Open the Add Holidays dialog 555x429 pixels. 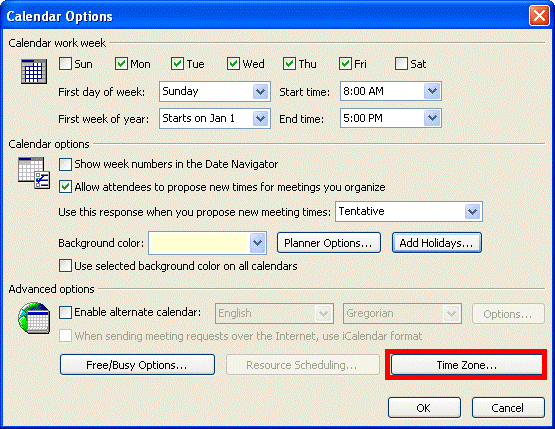click(437, 243)
